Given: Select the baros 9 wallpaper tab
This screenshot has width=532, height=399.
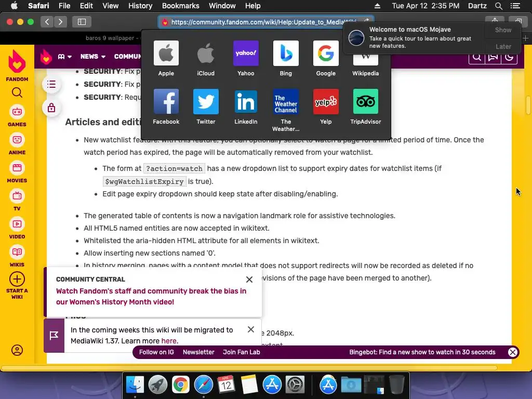Looking at the screenshot, I should click(113, 38).
